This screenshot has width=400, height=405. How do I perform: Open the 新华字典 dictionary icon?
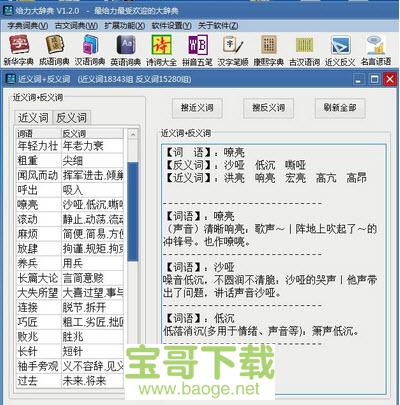(19, 50)
